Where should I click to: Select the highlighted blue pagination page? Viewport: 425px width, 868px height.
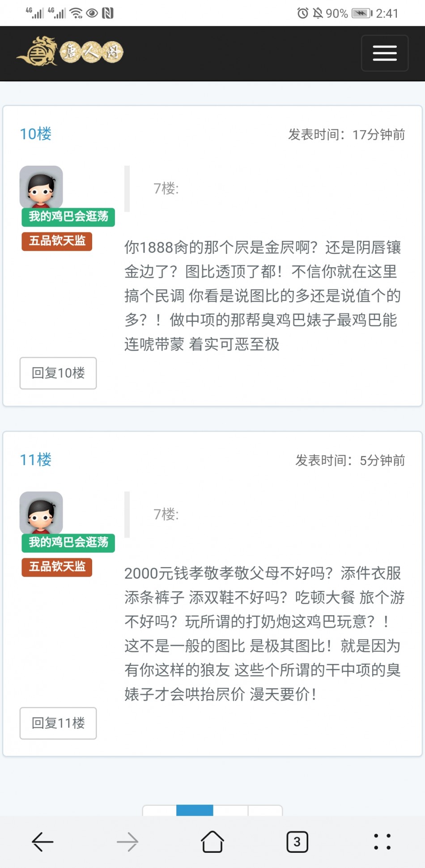(x=195, y=810)
